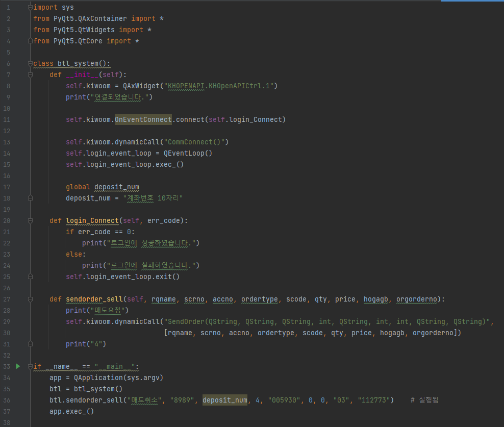Click the err_code parameter on line 20
Screen dimensions: 504x427
coord(164,220)
